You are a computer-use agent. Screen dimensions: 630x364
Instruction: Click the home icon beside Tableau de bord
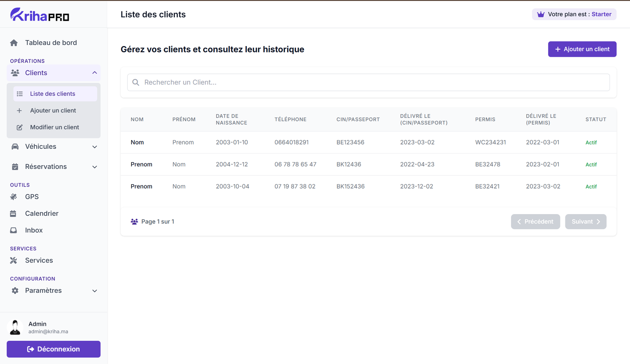pyautogui.click(x=14, y=43)
